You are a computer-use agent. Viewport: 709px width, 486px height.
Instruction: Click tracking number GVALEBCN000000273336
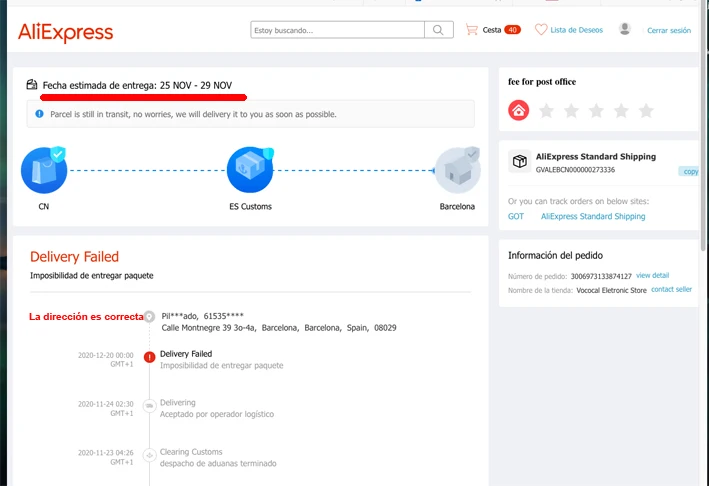[x=575, y=170]
